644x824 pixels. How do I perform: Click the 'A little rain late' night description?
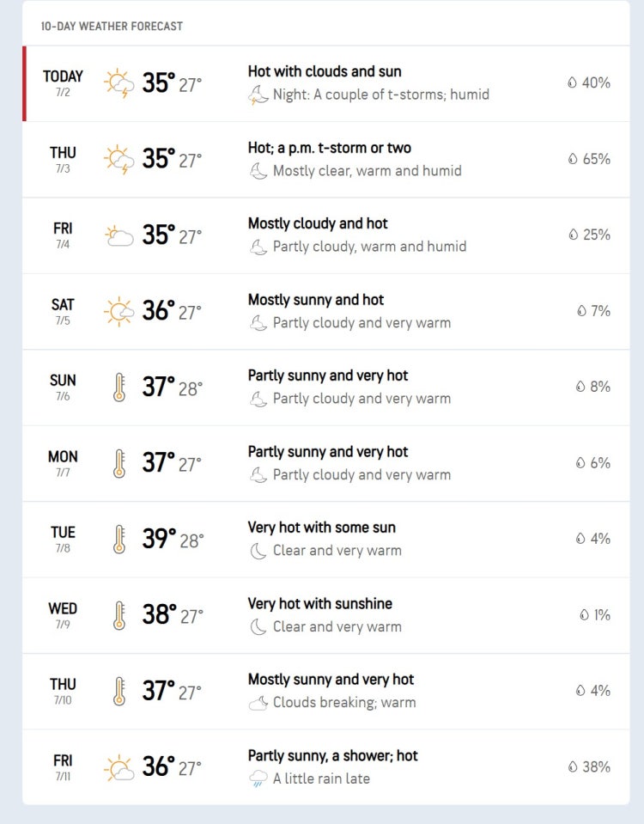coord(321,778)
